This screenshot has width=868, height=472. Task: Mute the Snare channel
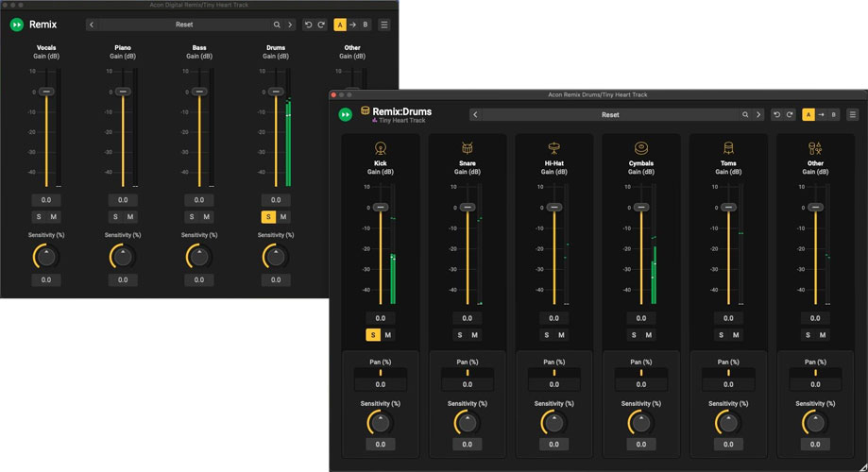click(x=474, y=335)
